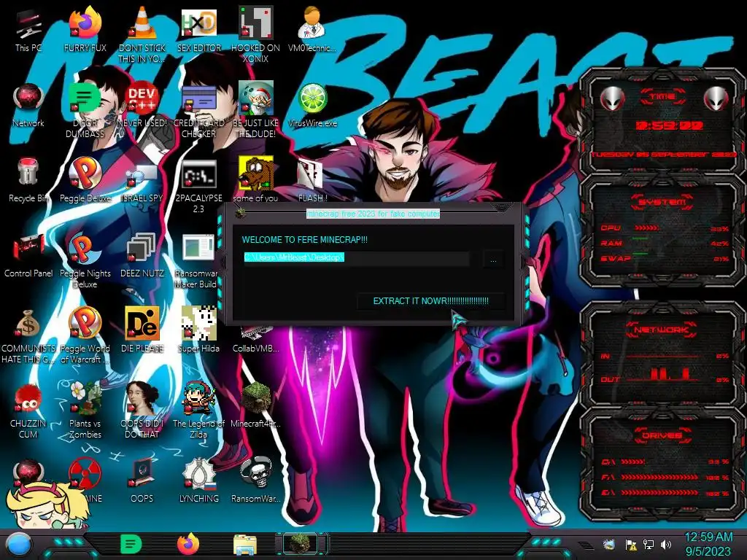Image resolution: width=747 pixels, height=560 pixels.
Task: Click EXTRACT IT NOWR button
Action: [x=430, y=301]
